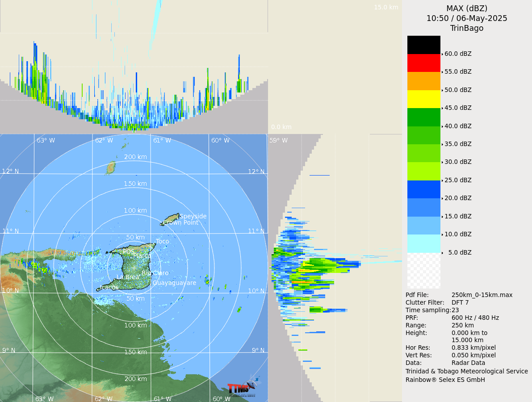
Task: Click the 'Guayaguayare' map label
Action: (x=174, y=283)
